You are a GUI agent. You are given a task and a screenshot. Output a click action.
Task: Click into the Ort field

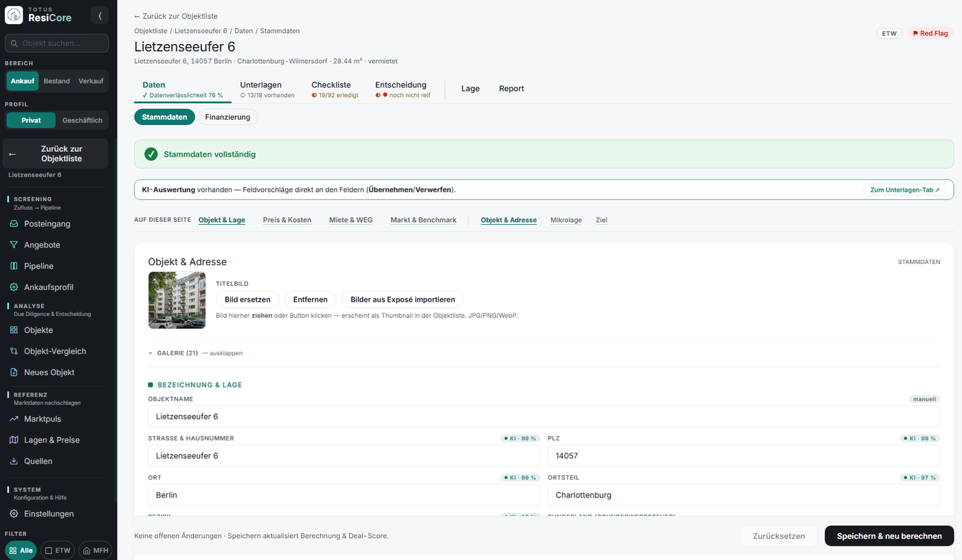pos(344,495)
